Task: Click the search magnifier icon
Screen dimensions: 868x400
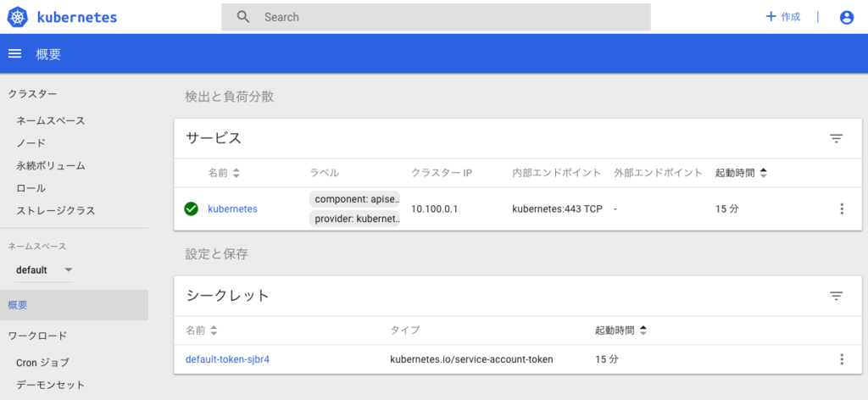Action: point(243,17)
